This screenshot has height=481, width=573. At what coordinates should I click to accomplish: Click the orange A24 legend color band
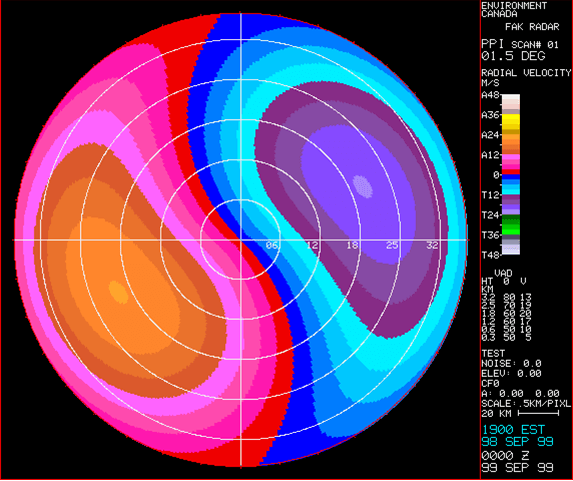pyautogui.click(x=511, y=144)
